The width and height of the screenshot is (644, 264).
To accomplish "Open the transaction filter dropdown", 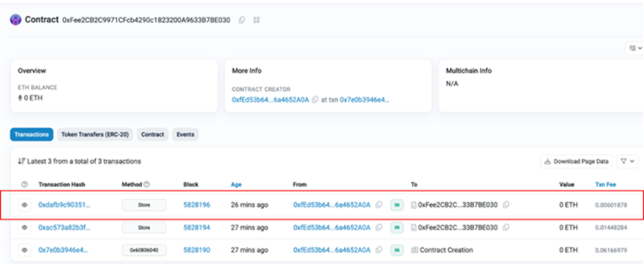I will (626, 161).
